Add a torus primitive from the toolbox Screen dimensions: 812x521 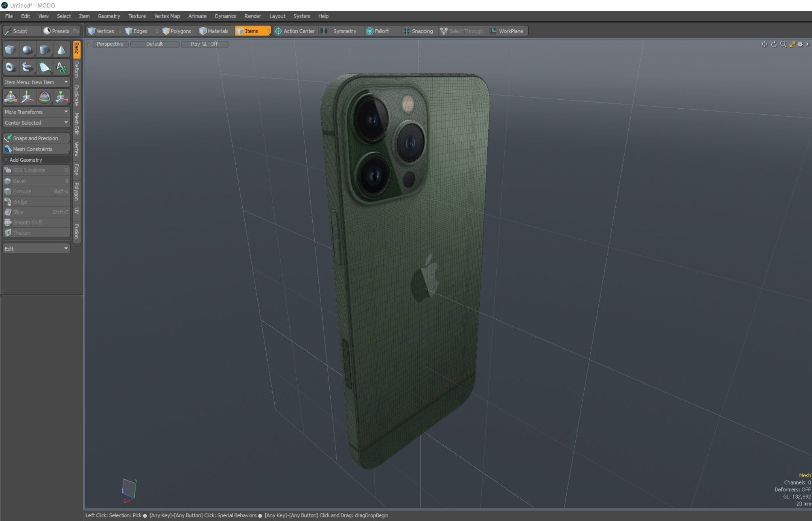(10, 67)
